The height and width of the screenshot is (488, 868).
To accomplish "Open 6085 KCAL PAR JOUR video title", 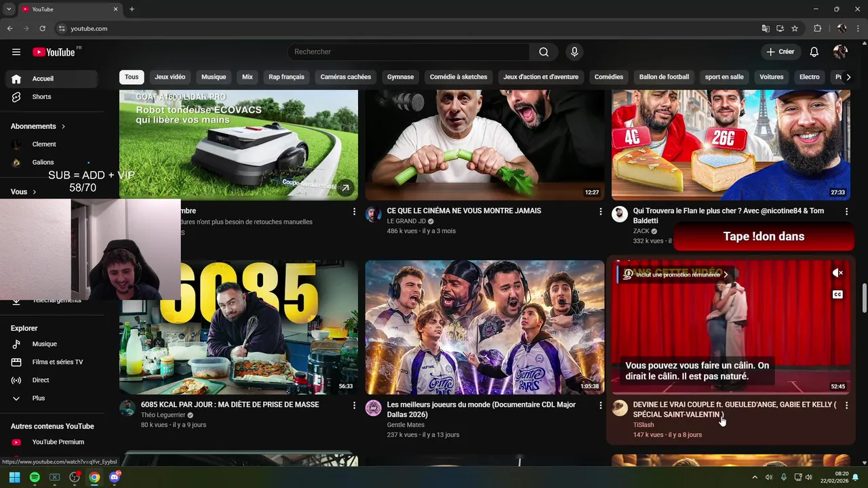I will [230, 405].
